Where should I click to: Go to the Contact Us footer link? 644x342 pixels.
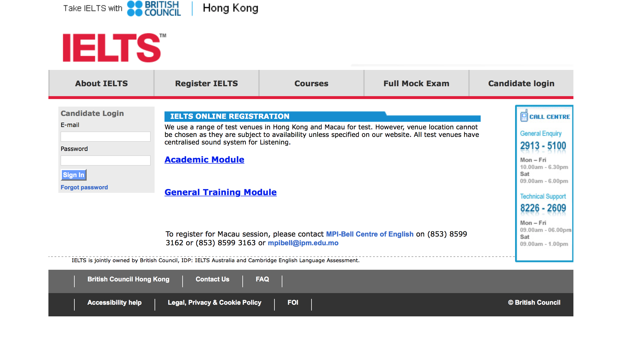[212, 279]
